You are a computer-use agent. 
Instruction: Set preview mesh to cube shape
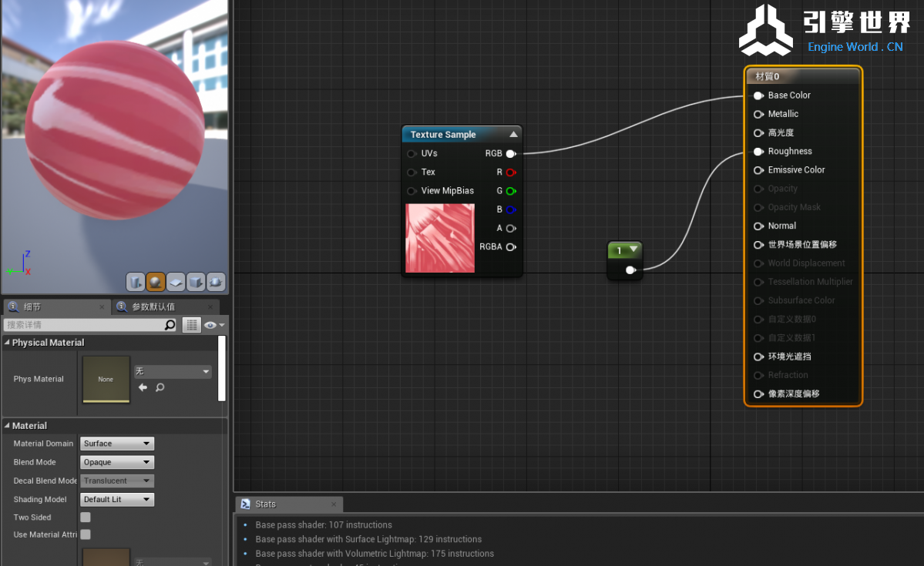pos(196,282)
